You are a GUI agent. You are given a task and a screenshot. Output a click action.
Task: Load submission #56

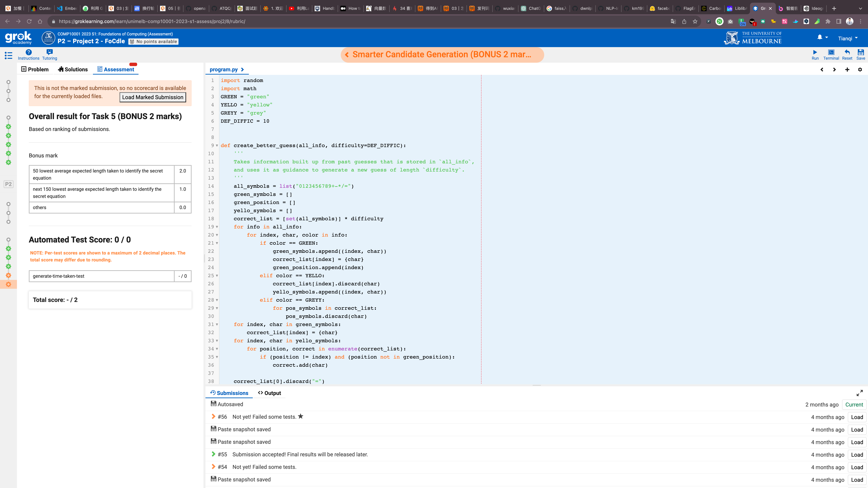857,417
